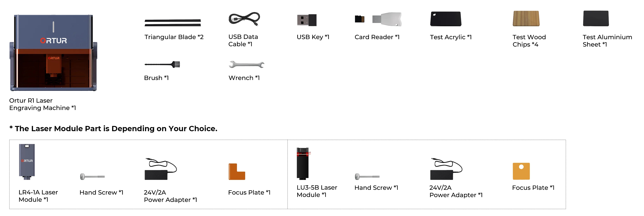Click Hand Screw image beside LR4-1A module

tap(92, 177)
